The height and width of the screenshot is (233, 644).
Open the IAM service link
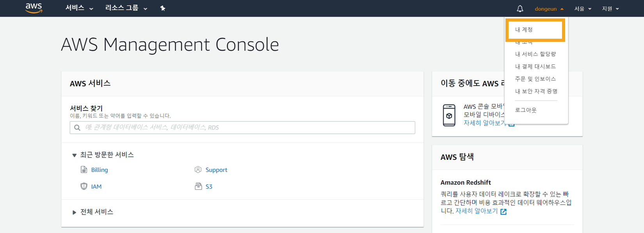pyautogui.click(x=96, y=186)
